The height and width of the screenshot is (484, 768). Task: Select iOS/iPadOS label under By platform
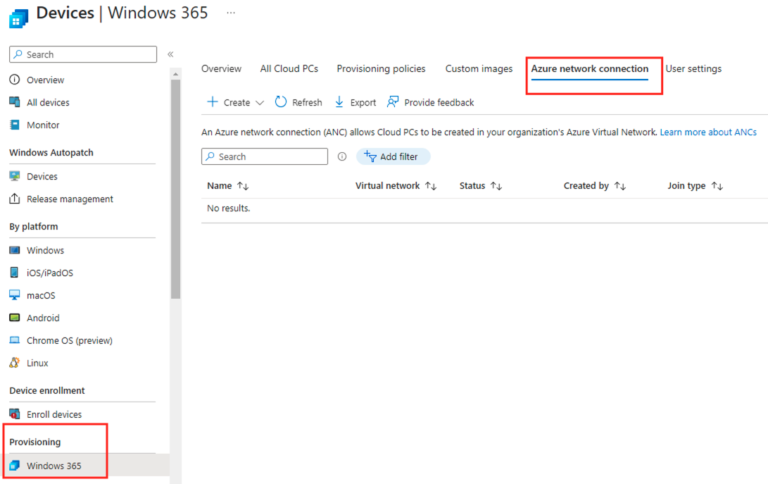(50, 273)
